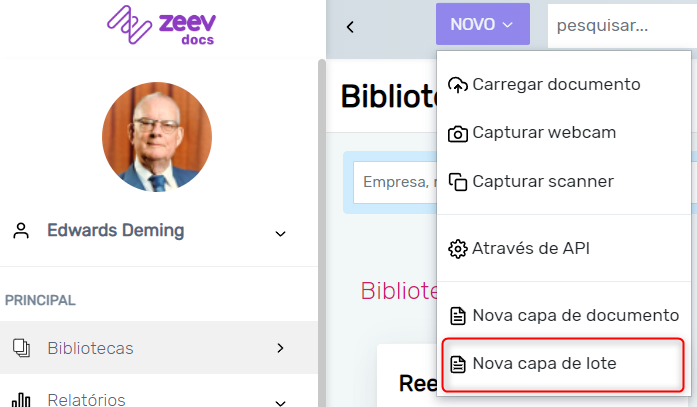The image size is (697, 407).
Task: Expand the Bibliotecas submenu arrow
Action: pos(280,348)
